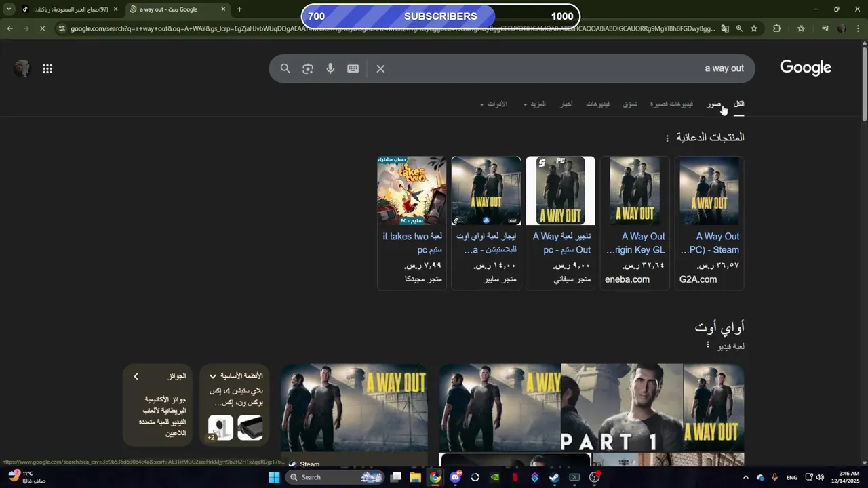Click the PART 1 video thumbnail
This screenshot has height=488, width=868.
point(622,407)
